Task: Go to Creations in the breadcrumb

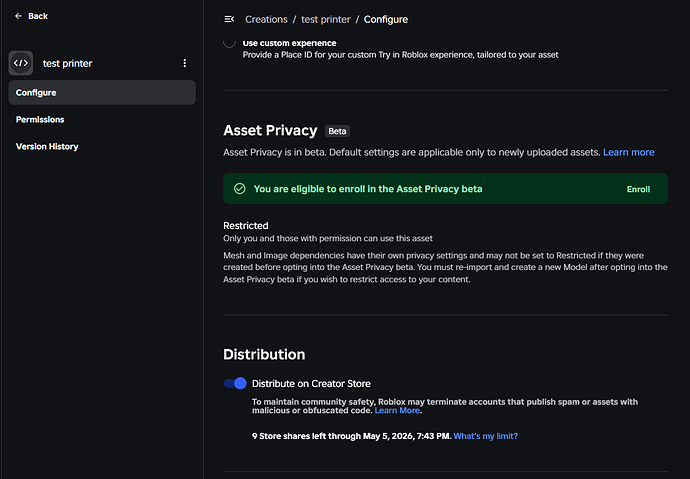Action: [x=266, y=19]
